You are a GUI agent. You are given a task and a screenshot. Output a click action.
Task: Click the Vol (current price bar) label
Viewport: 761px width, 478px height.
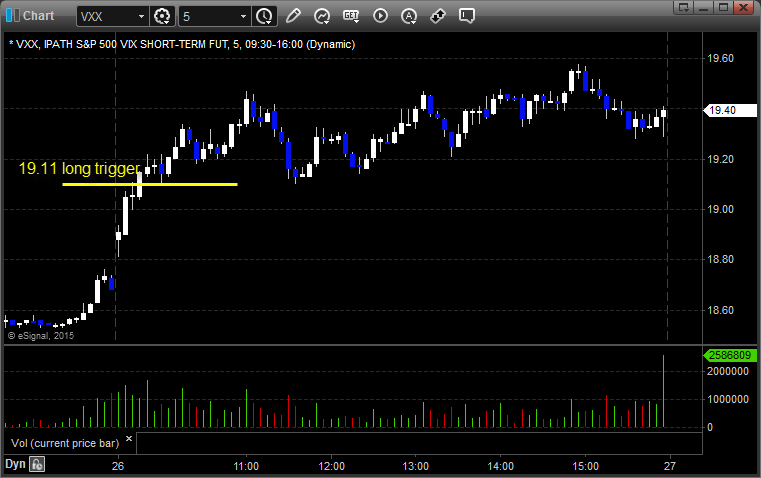click(65, 443)
